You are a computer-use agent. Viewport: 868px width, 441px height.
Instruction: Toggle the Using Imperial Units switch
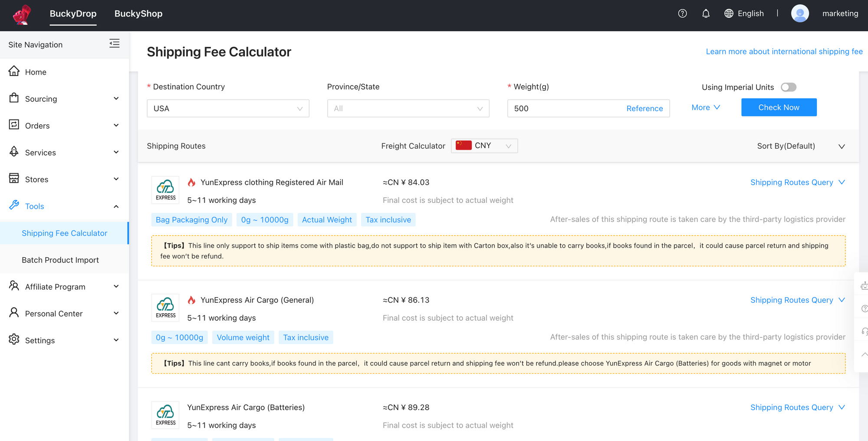[x=789, y=87]
